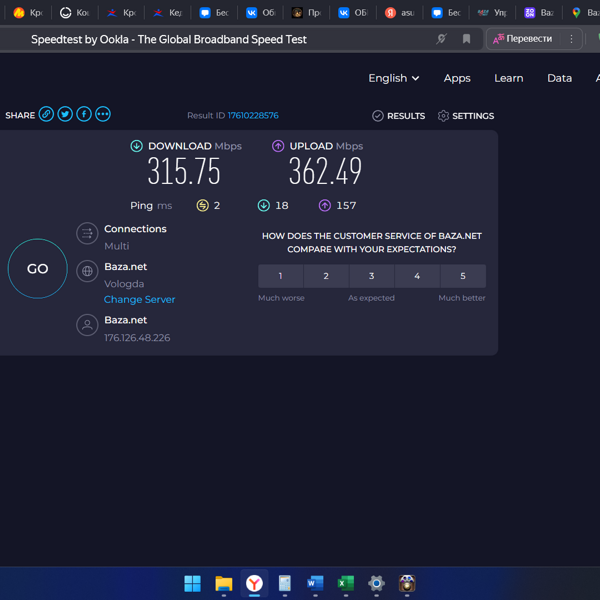Open the RESULTS page
This screenshot has width=600, height=600.
[398, 116]
